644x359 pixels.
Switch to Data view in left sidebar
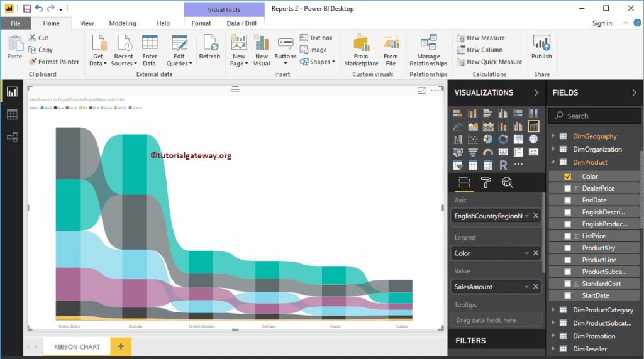click(x=12, y=114)
